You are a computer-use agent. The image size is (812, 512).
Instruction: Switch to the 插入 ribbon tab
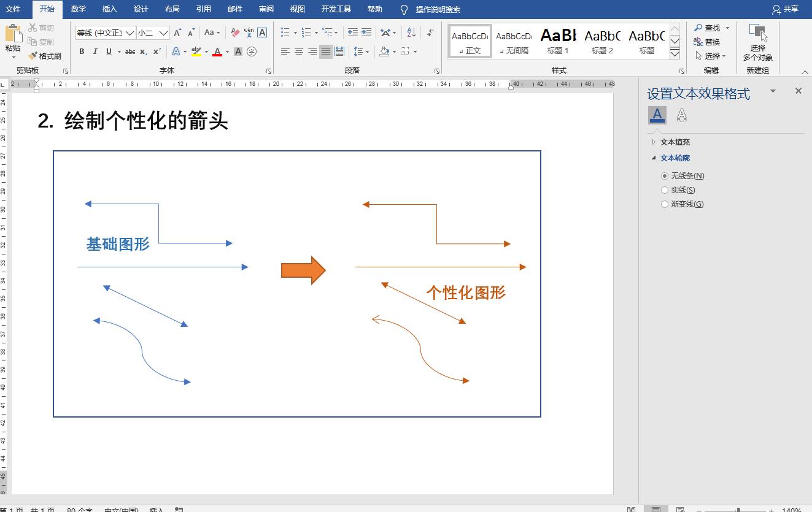point(109,9)
